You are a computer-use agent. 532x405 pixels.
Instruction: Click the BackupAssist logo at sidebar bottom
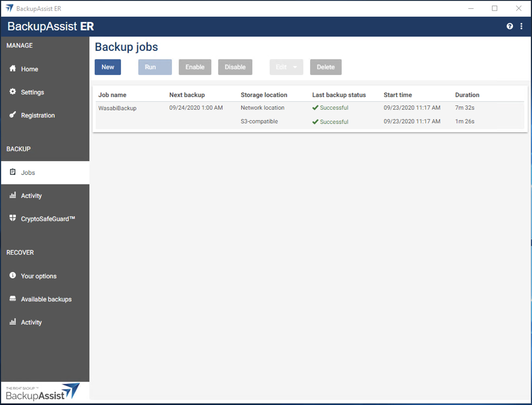[43, 392]
